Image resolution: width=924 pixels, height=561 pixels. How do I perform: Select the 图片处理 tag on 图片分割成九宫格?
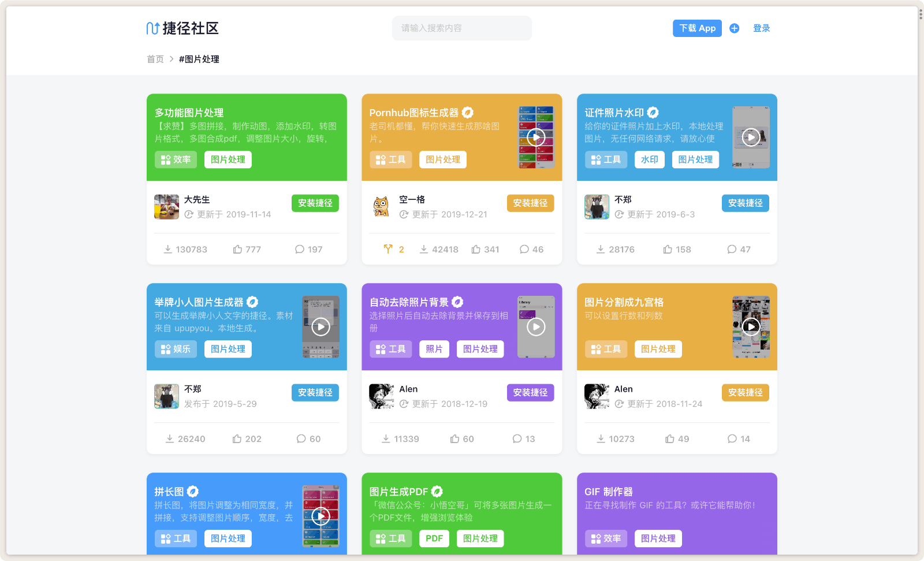click(658, 349)
